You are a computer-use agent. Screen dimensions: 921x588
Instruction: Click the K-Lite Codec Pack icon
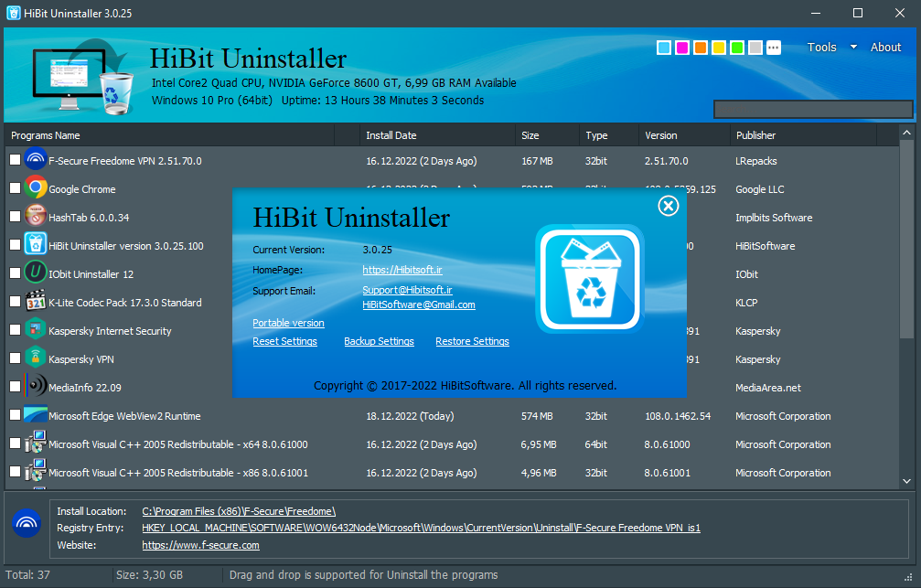pos(36,302)
